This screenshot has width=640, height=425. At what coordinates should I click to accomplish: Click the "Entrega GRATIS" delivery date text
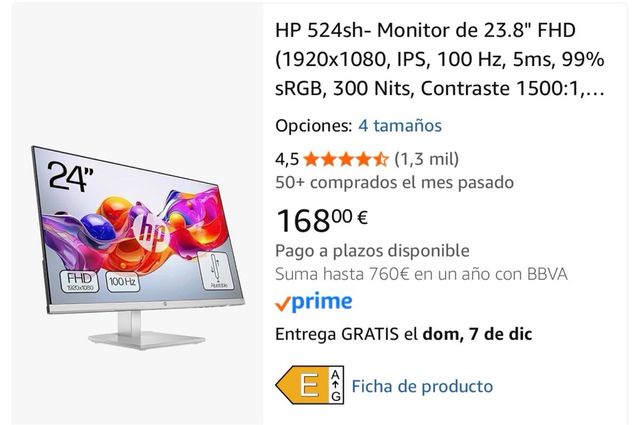[404, 334]
